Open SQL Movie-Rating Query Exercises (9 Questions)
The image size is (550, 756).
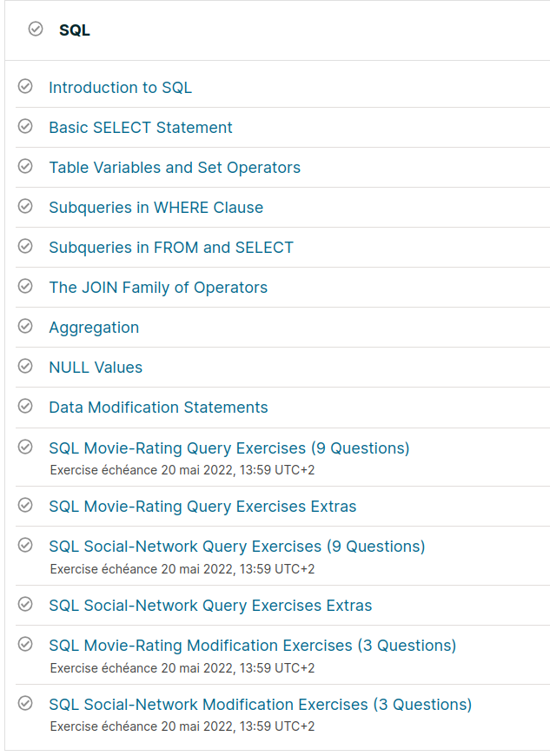(229, 448)
